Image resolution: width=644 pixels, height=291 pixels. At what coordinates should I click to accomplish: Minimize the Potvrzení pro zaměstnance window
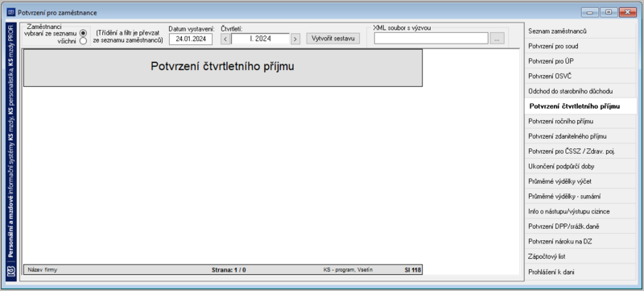tap(590, 13)
